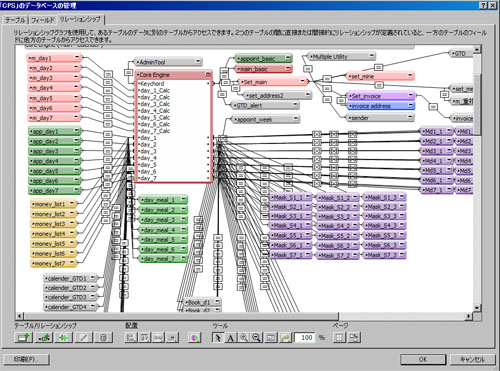This screenshot has width=500, height=371.
Task: Click the Add Table occurrence icon
Action: coord(23,338)
